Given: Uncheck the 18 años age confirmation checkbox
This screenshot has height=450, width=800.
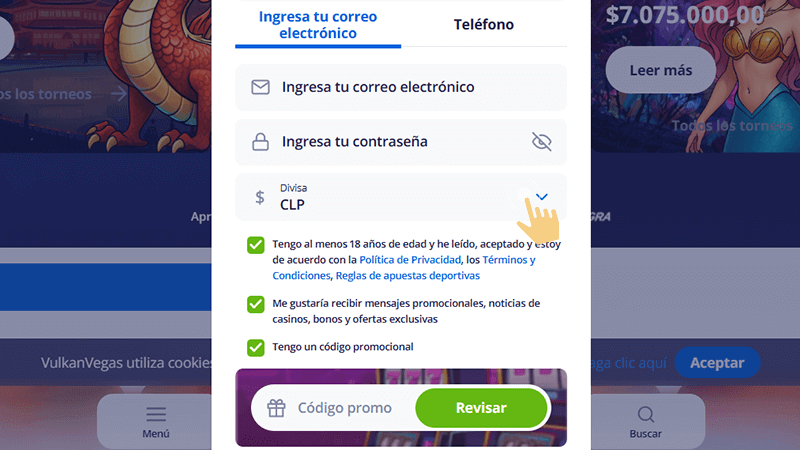Looking at the screenshot, I should 256,245.
